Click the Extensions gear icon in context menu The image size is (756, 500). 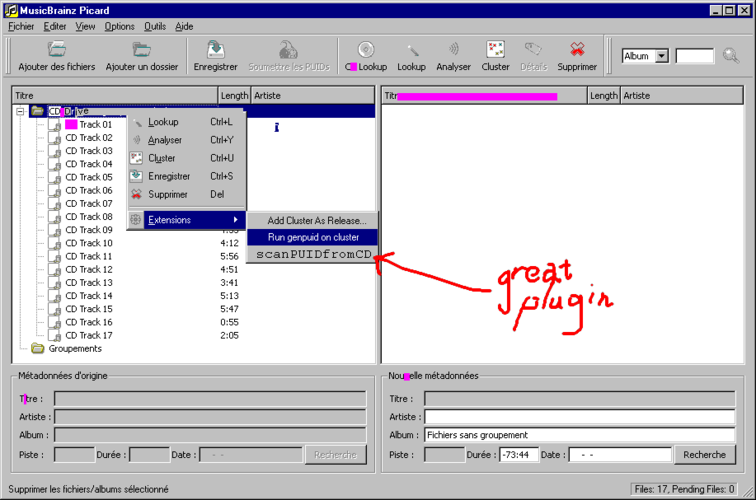tap(136, 220)
